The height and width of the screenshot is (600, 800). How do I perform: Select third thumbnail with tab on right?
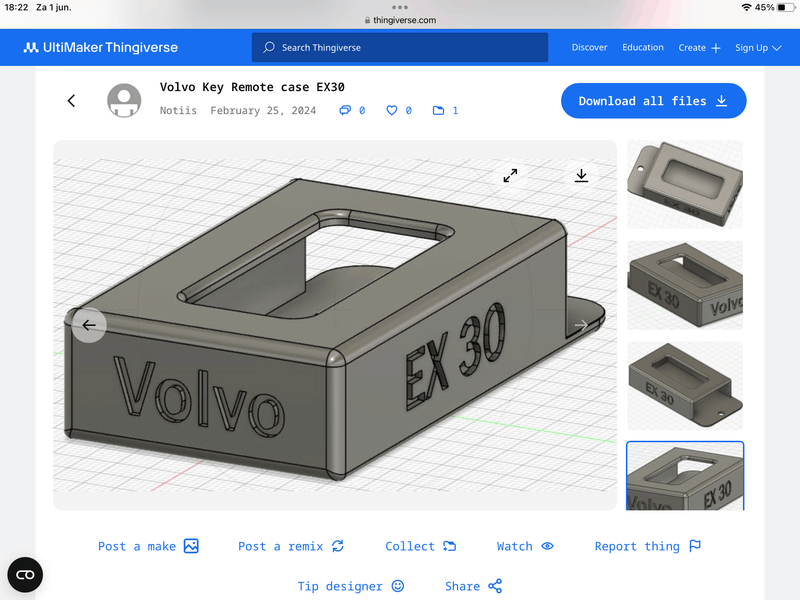coord(685,385)
